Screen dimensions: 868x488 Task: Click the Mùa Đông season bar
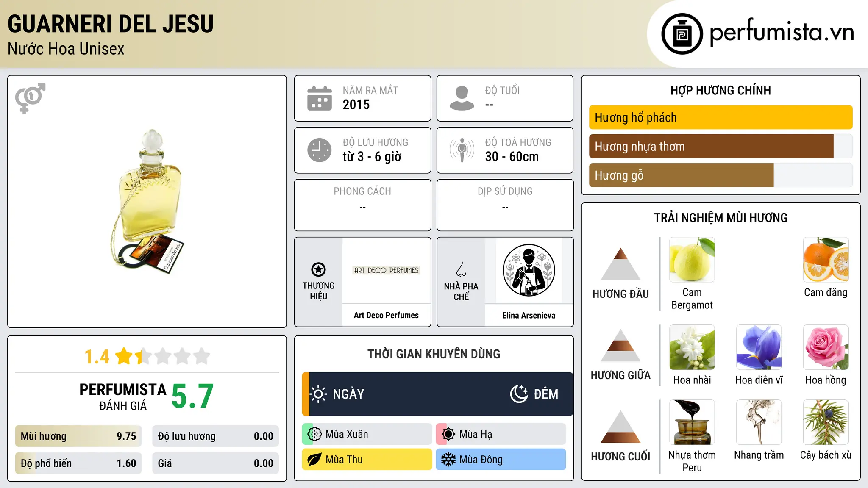[x=501, y=460]
